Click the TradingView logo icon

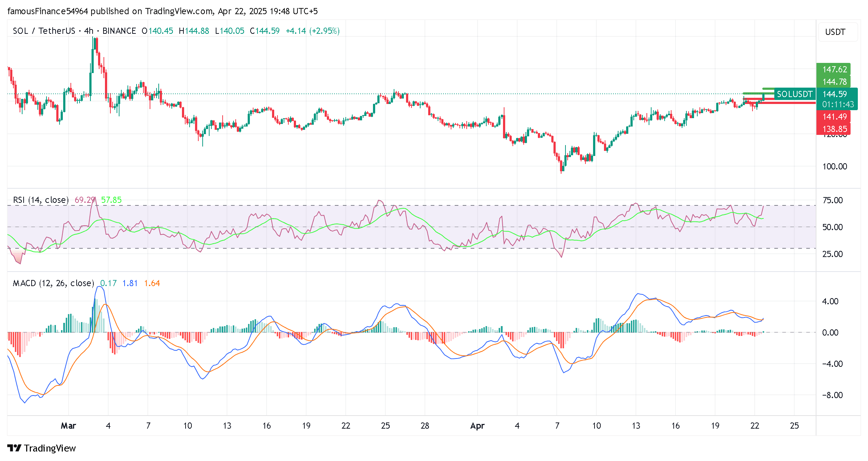click(15, 448)
